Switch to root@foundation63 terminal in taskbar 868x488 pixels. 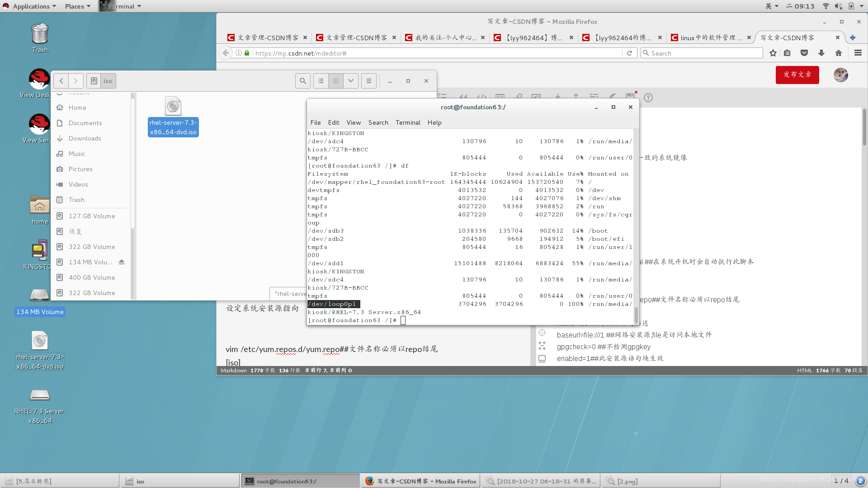[x=300, y=481]
